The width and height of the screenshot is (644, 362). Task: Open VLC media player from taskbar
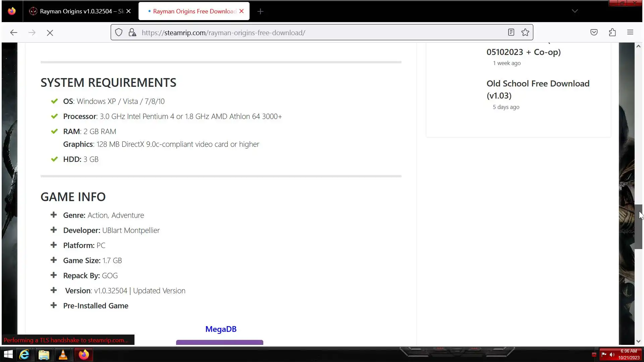point(63,355)
